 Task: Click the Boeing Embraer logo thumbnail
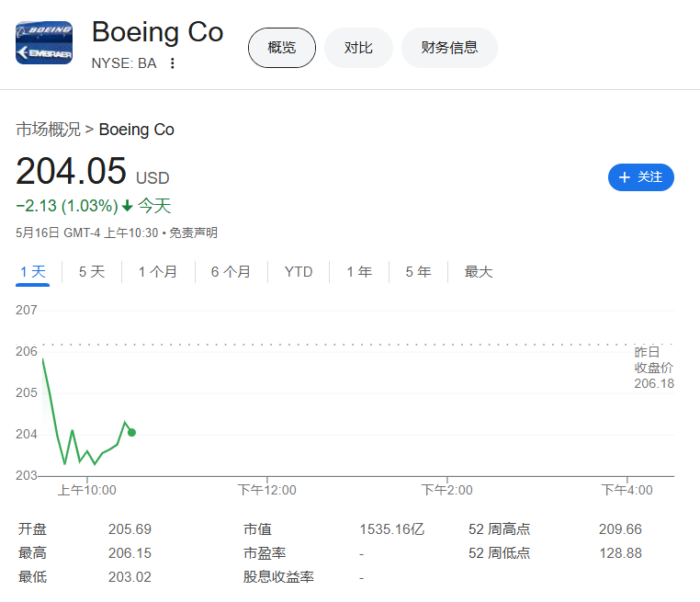[x=44, y=43]
